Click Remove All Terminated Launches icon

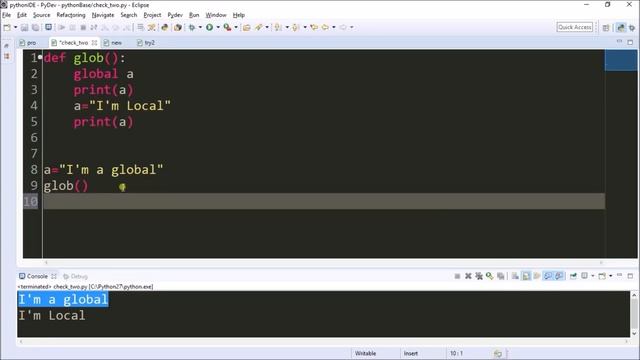(479, 276)
